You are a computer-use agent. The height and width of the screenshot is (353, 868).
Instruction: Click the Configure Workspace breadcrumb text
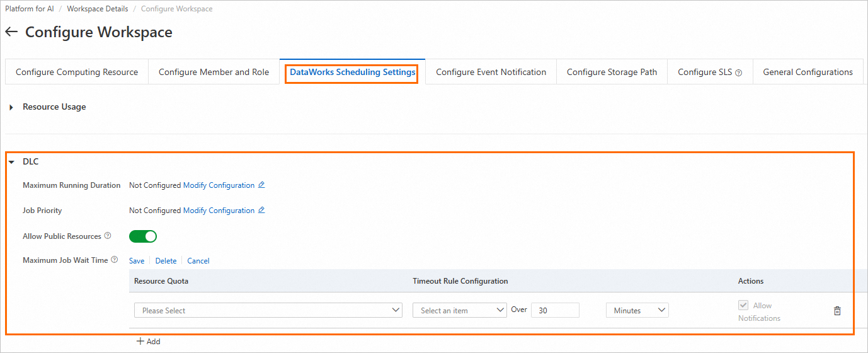point(177,9)
